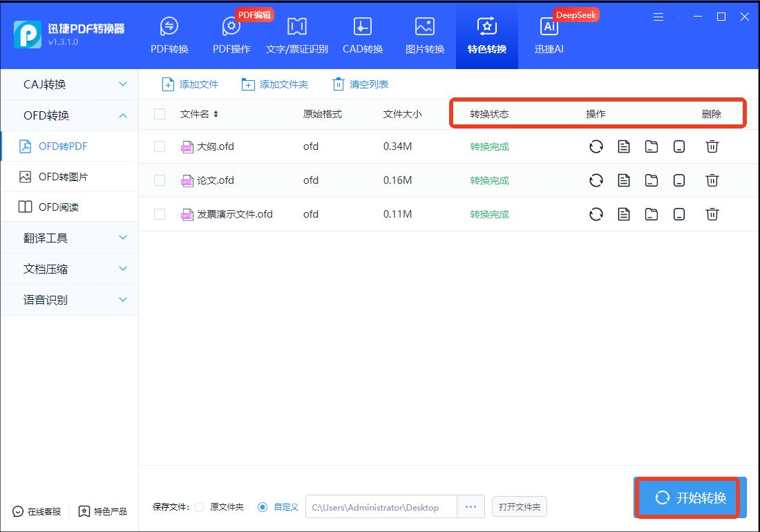Open the PDF操作 tab

point(231,35)
